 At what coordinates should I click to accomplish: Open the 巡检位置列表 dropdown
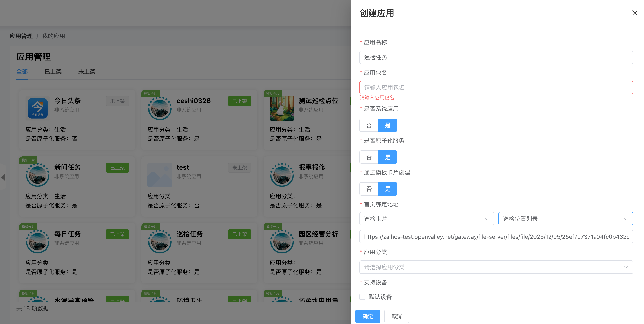click(566, 218)
